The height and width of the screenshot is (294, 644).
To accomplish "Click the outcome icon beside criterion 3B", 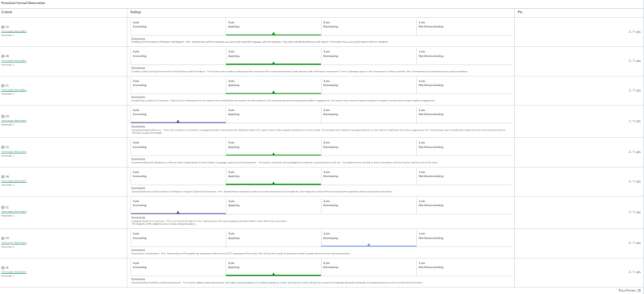I will [3, 176].
